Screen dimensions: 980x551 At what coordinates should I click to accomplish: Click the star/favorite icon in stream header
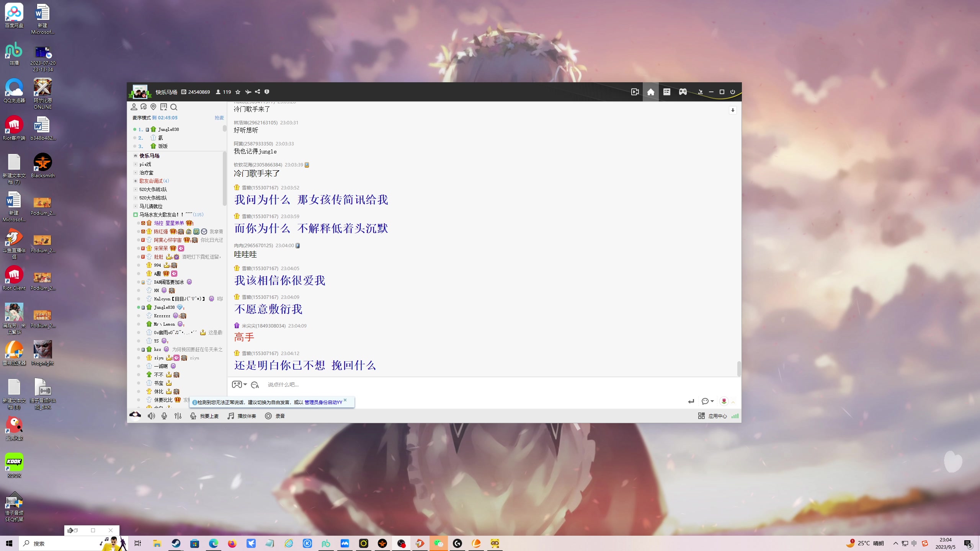238,91
